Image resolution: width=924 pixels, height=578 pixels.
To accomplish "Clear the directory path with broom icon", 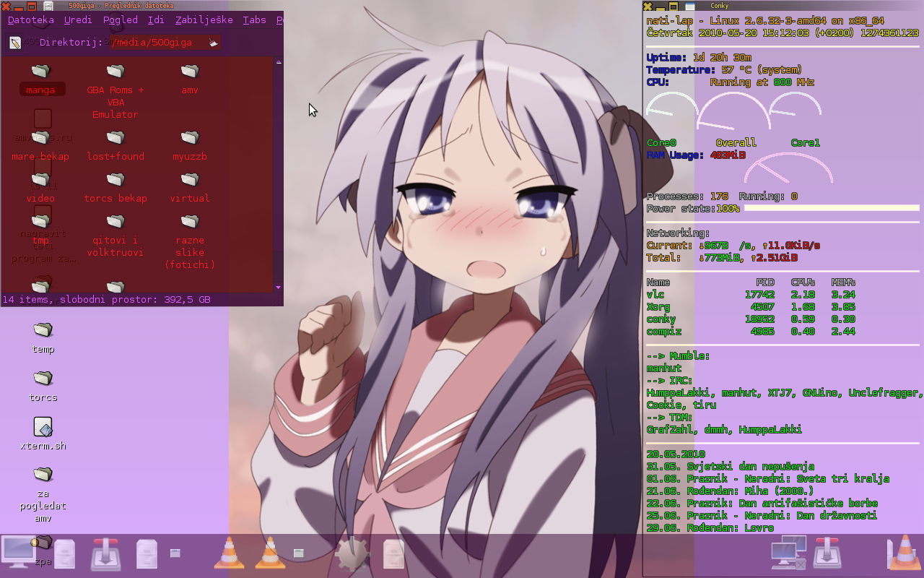I will (213, 43).
